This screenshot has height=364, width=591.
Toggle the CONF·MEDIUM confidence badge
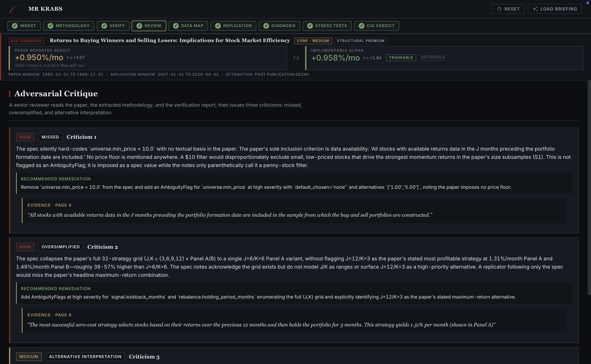click(x=313, y=41)
